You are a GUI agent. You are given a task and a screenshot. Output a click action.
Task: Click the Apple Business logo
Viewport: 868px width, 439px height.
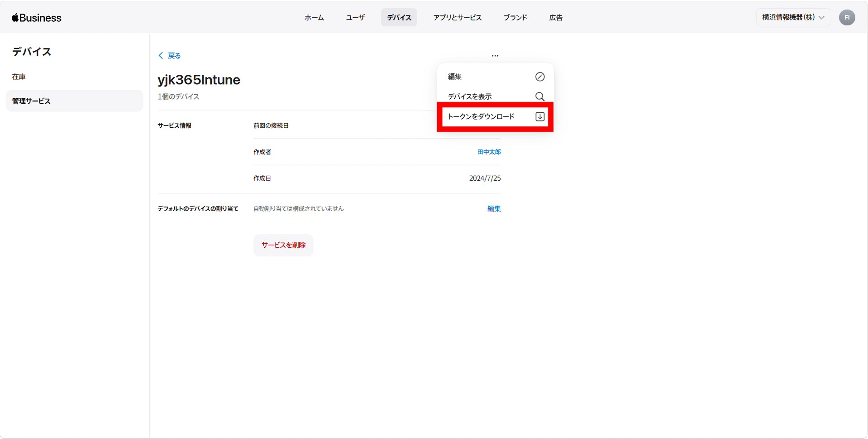pos(37,18)
